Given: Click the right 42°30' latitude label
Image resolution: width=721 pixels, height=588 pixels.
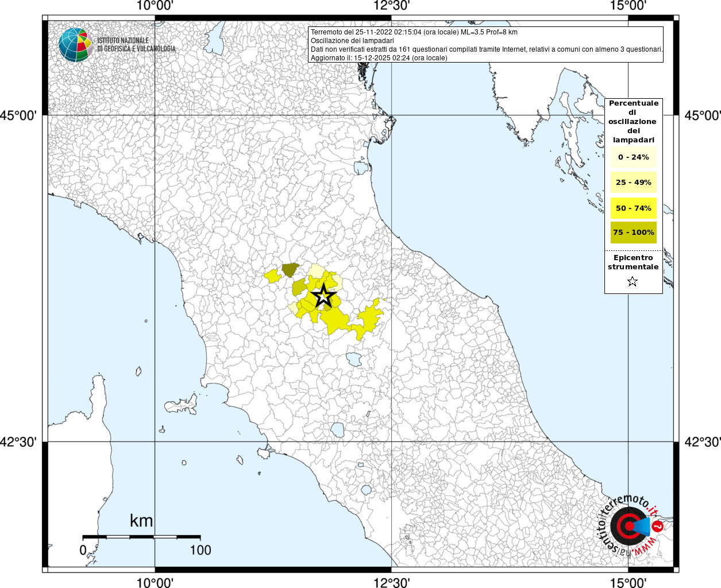Looking at the screenshot, I should point(702,442).
